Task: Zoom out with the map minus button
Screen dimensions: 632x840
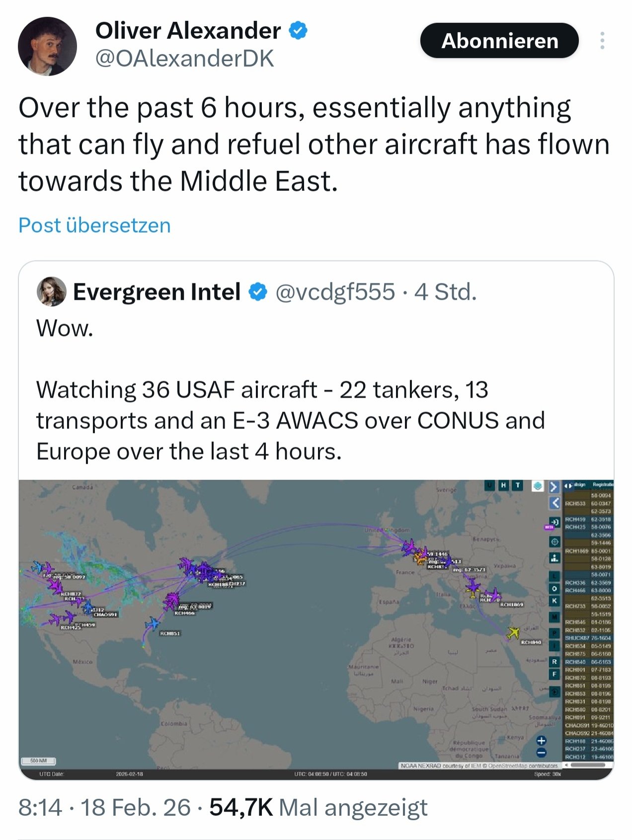Action: tap(542, 753)
